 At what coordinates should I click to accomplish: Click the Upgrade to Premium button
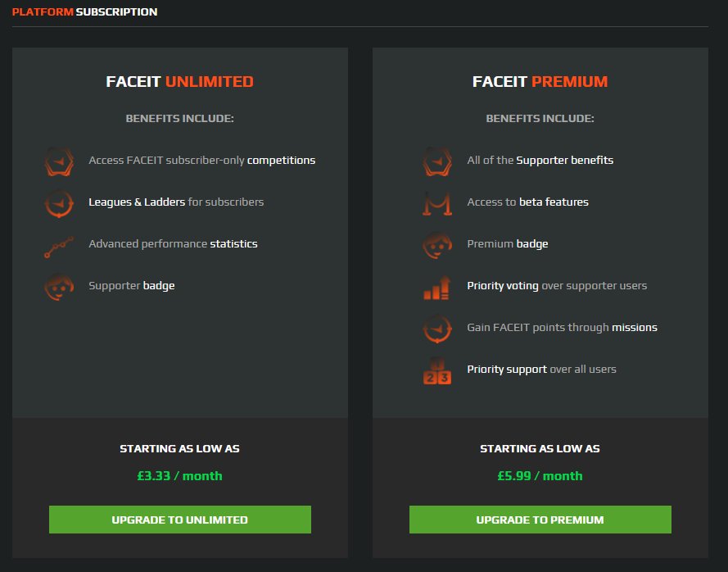540,520
